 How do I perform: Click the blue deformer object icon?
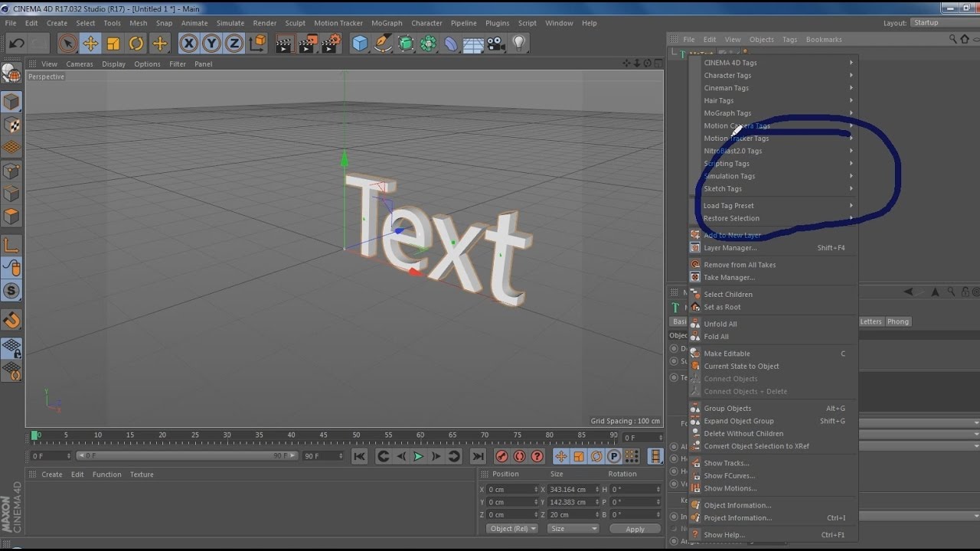[451, 44]
